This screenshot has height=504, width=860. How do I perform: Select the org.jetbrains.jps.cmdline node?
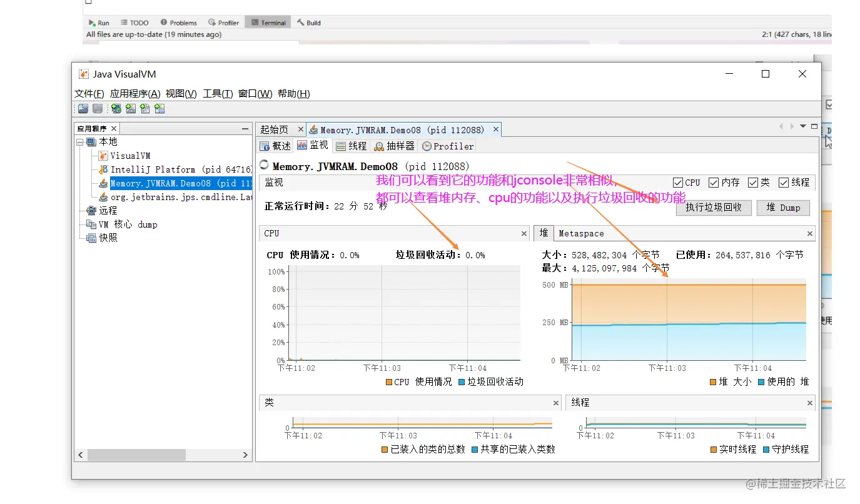(181, 197)
